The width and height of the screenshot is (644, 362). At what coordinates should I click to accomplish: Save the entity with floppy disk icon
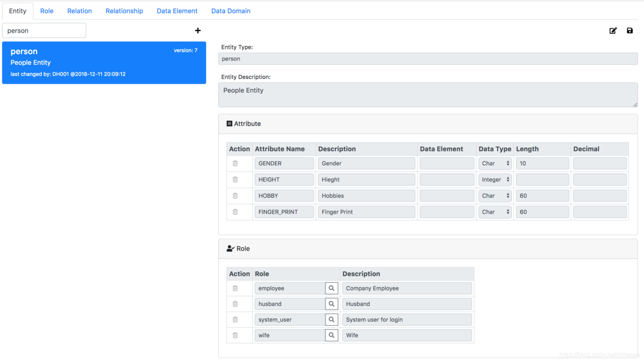[630, 31]
